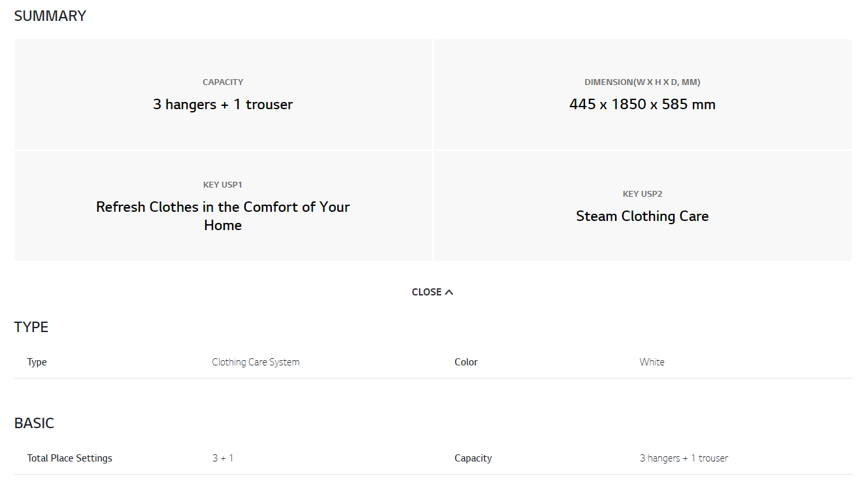Click the TYPE section heading
The image size is (868, 487).
click(31, 327)
